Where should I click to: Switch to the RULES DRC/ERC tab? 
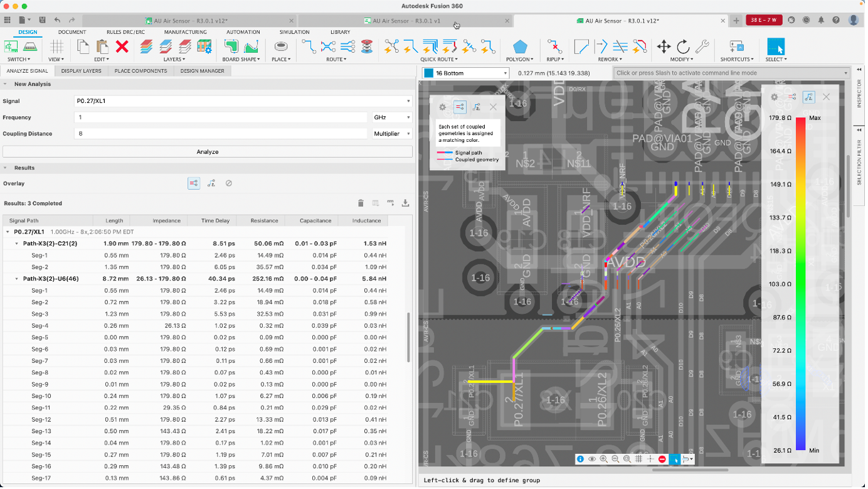(x=125, y=32)
